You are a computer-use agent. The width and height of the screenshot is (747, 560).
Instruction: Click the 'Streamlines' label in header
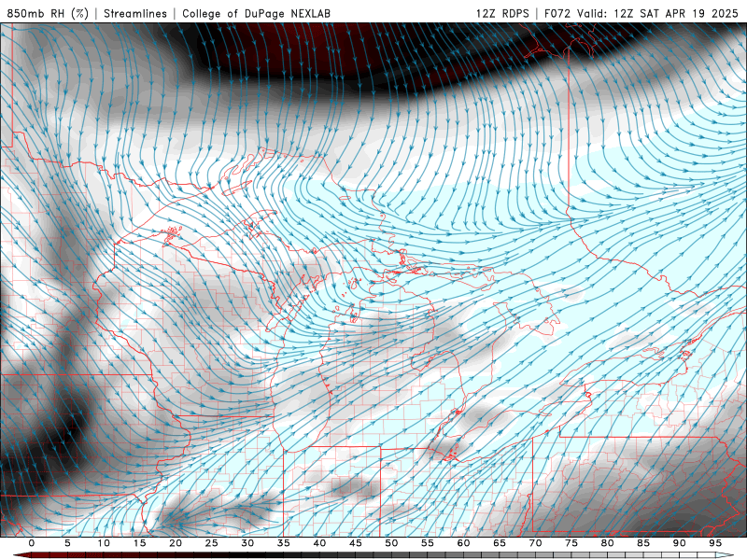click(135, 13)
